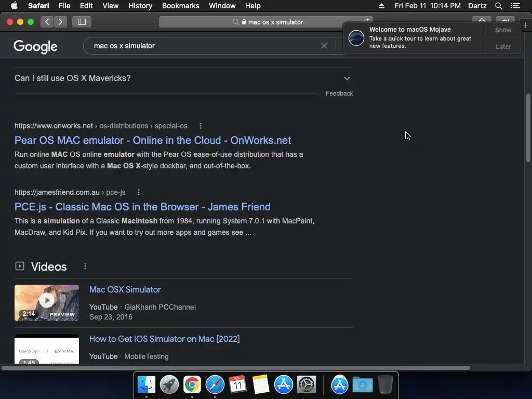Click the 'MobileTesting' channel name
The height and width of the screenshot is (399, 532).
coord(146,356)
